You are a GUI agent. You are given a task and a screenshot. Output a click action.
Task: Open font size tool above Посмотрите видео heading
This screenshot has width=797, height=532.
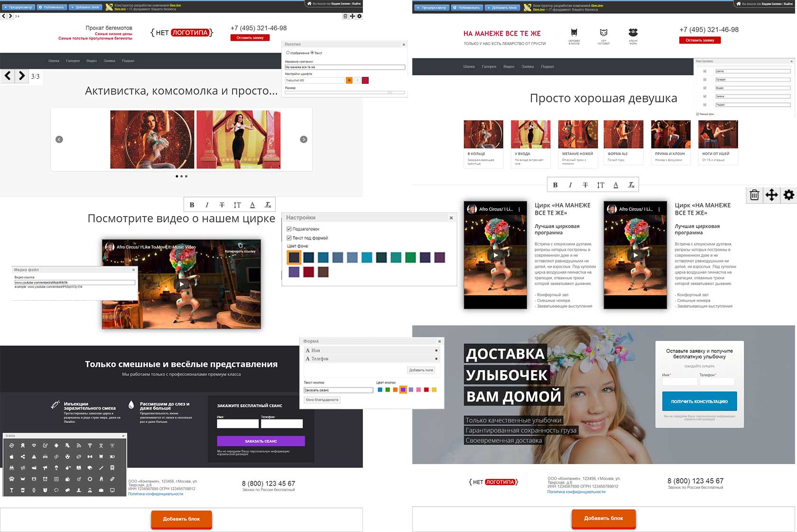[237, 205]
